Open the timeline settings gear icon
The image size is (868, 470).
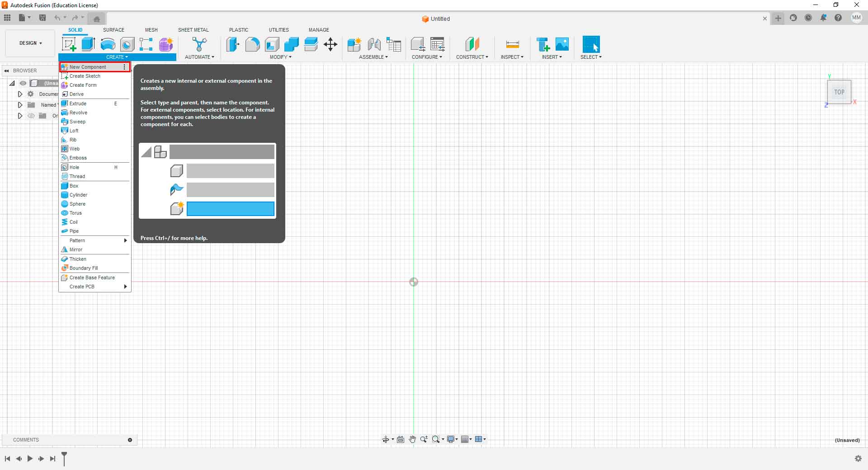[858, 459]
